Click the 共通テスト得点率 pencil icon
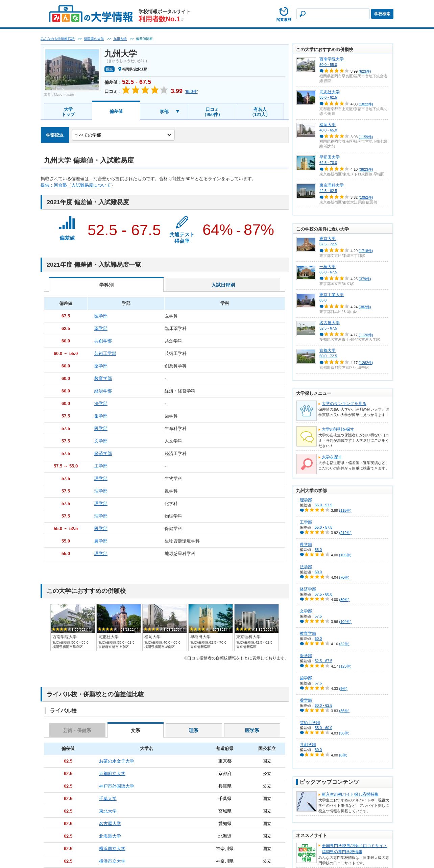Image resolution: width=434 pixels, height=868 pixels. [x=182, y=222]
